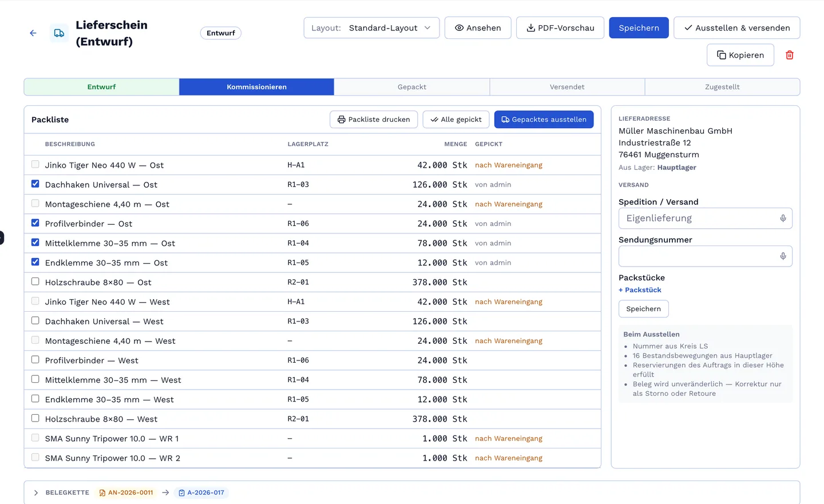Save the delivery note with blue Speichern
Image resolution: width=824 pixels, height=504 pixels.
(639, 27)
